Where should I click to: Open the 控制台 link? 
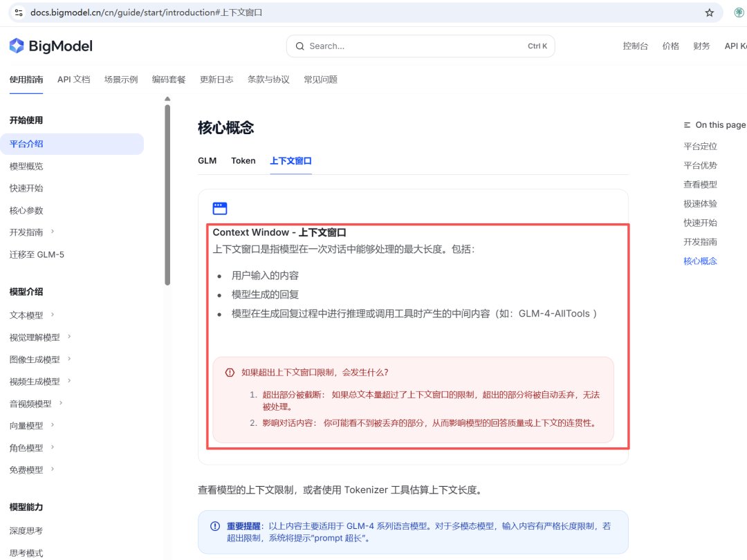click(x=635, y=46)
